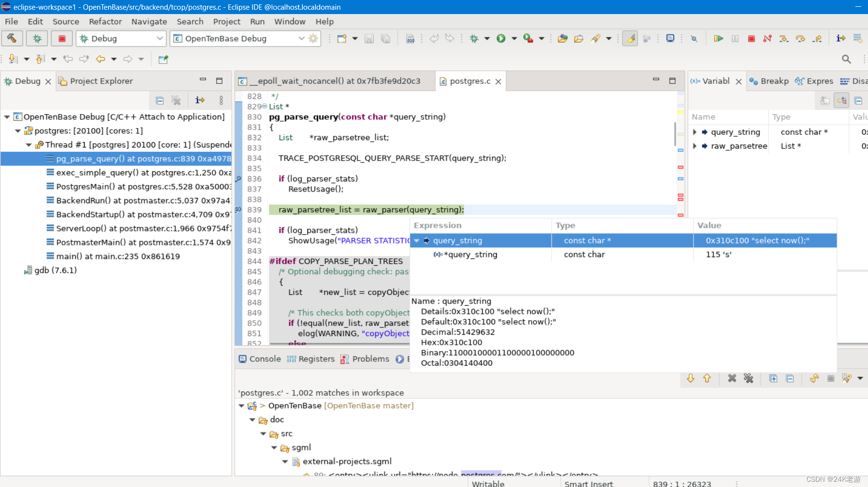Click the Build hammer button
This screenshot has height=487, width=868.
click(12, 38)
